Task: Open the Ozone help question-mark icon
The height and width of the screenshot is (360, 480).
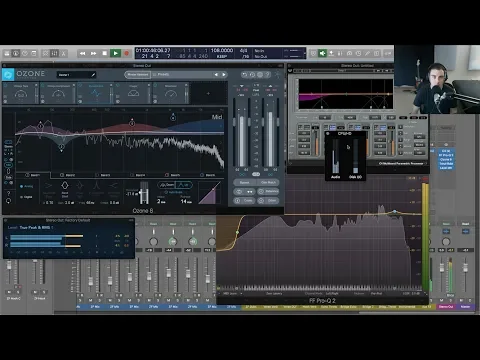Action: pyautogui.click(x=268, y=75)
